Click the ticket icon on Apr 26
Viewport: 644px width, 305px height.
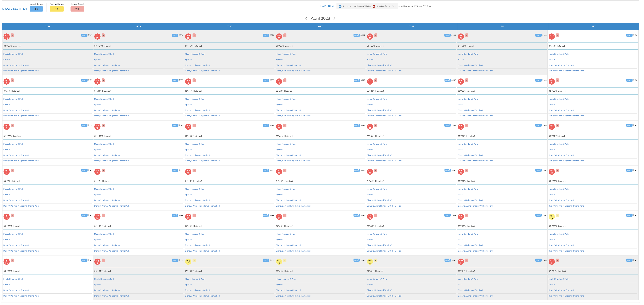[357, 215]
